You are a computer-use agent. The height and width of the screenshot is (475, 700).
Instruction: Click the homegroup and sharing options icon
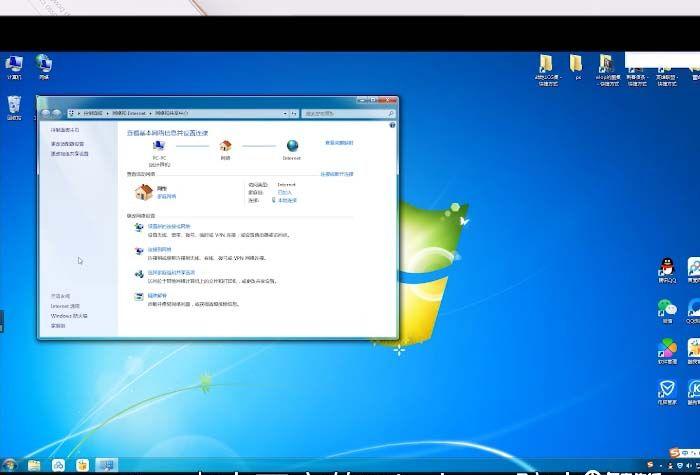click(139, 274)
